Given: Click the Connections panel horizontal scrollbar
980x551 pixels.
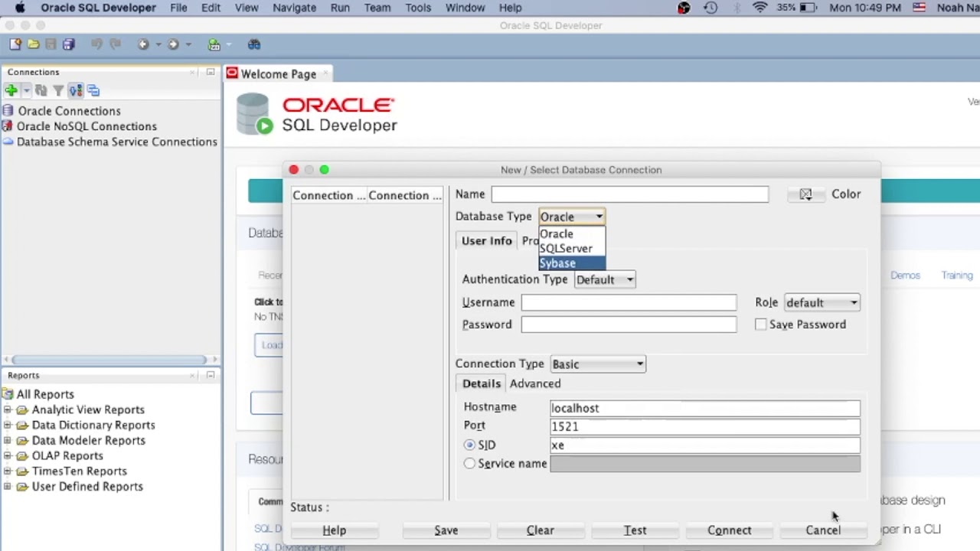Looking at the screenshot, I should pos(109,360).
